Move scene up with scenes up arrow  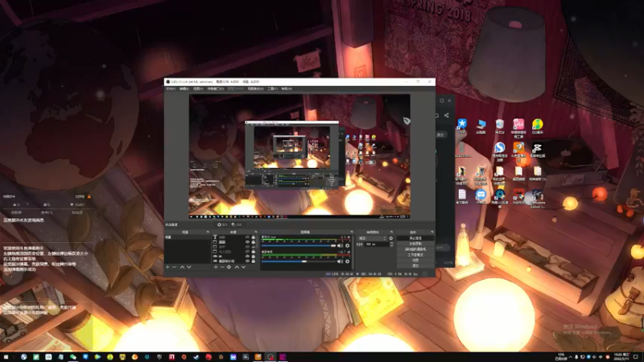182,267
